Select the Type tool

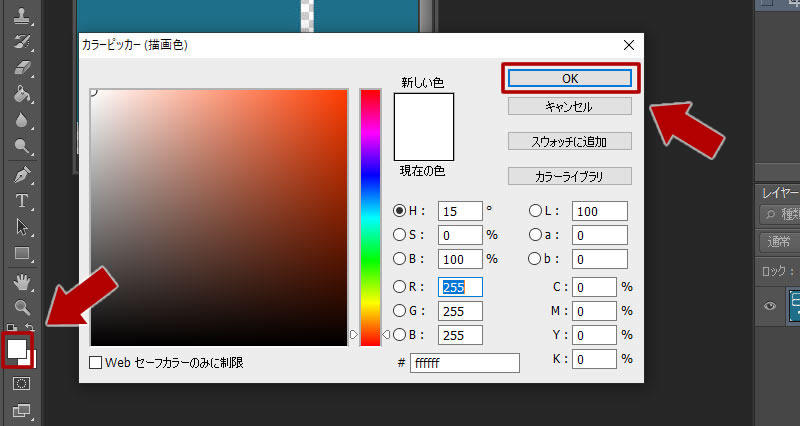tap(21, 201)
